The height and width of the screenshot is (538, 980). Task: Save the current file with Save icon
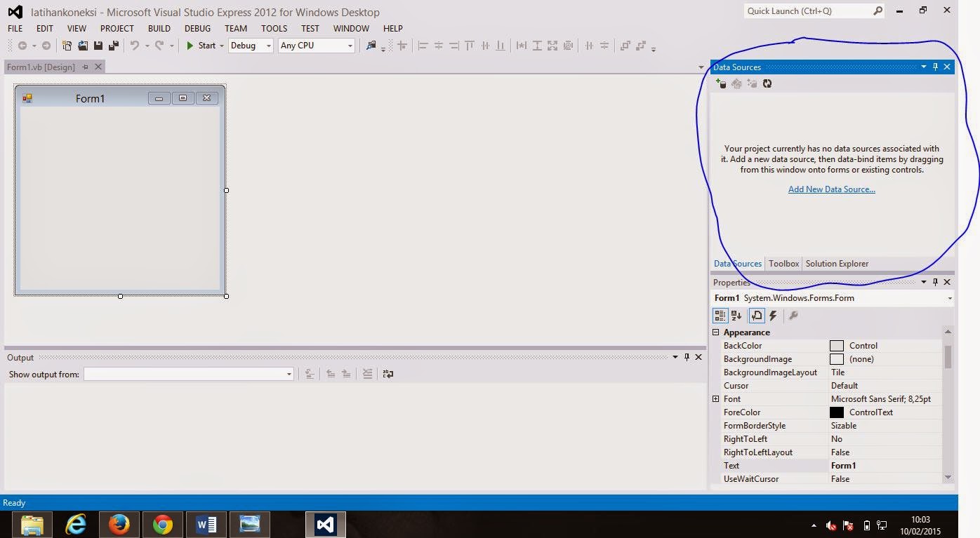click(98, 46)
